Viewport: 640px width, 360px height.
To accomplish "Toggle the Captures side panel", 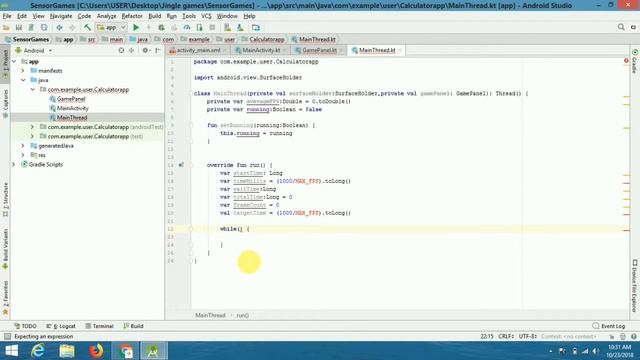I will (x=5, y=104).
